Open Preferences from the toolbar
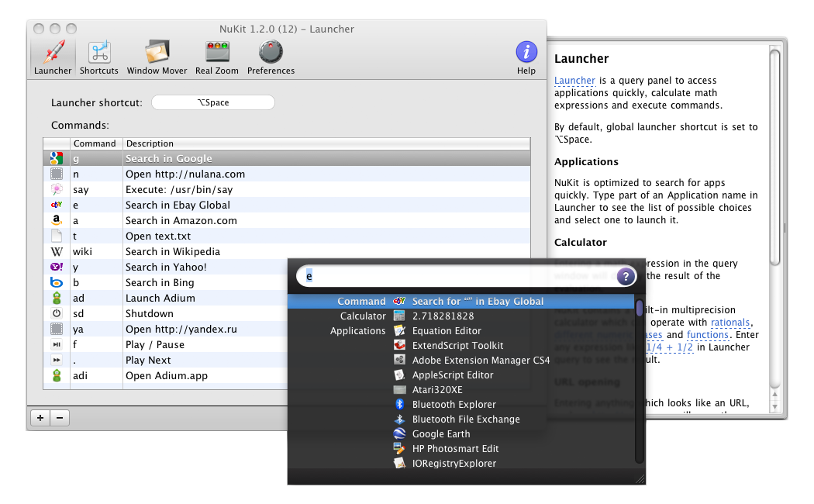The image size is (814, 504). point(271,57)
